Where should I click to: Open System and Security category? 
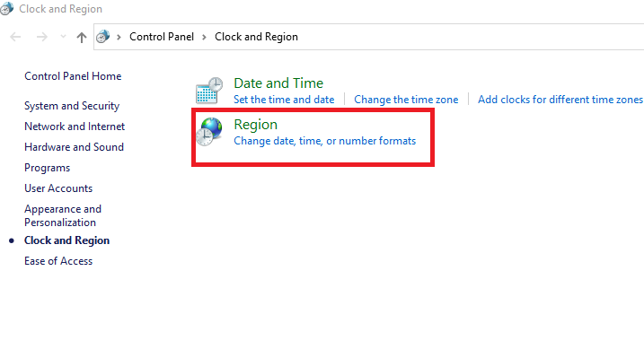(72, 106)
